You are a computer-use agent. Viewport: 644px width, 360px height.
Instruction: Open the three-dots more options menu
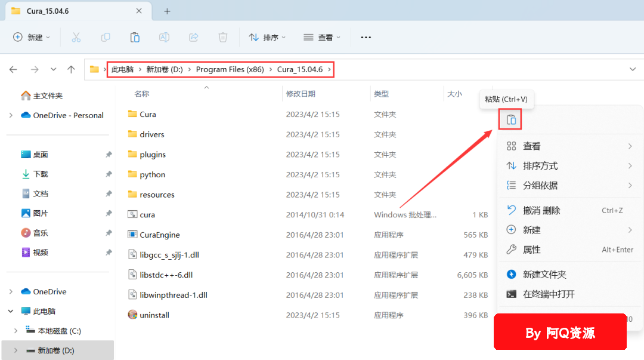(366, 38)
